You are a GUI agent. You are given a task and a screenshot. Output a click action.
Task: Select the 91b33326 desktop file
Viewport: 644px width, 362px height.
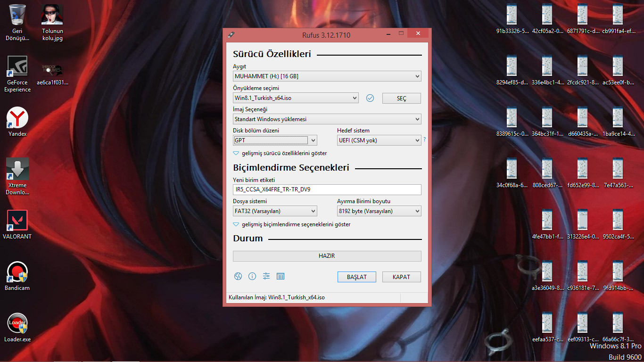tap(512, 19)
